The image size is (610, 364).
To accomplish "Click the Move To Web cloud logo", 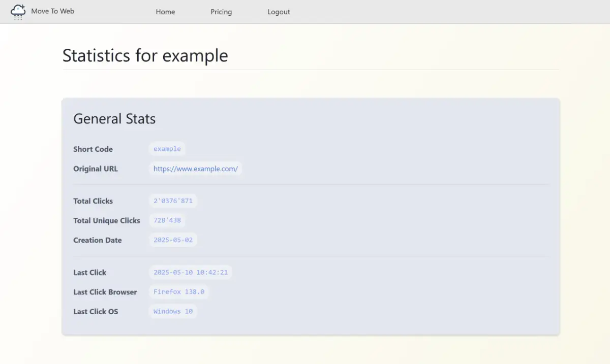I will [18, 12].
